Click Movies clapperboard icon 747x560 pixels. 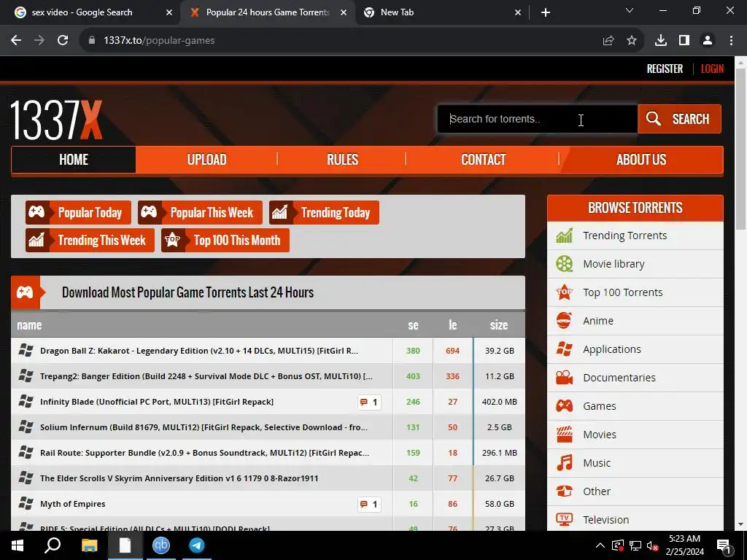[564, 435]
